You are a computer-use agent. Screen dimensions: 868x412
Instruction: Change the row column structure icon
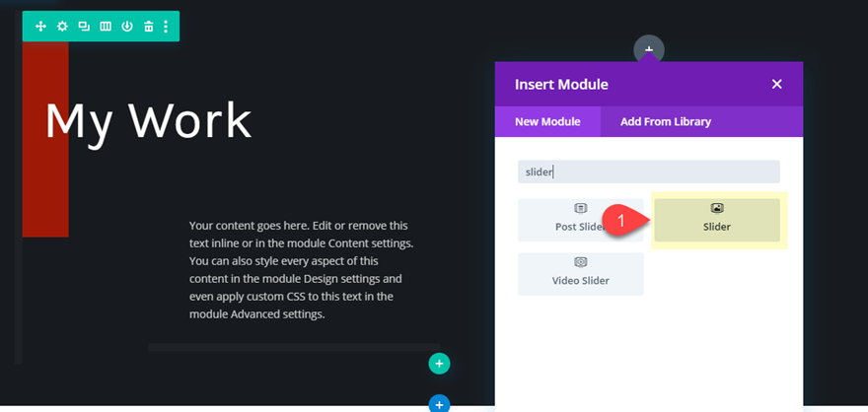[x=106, y=27]
